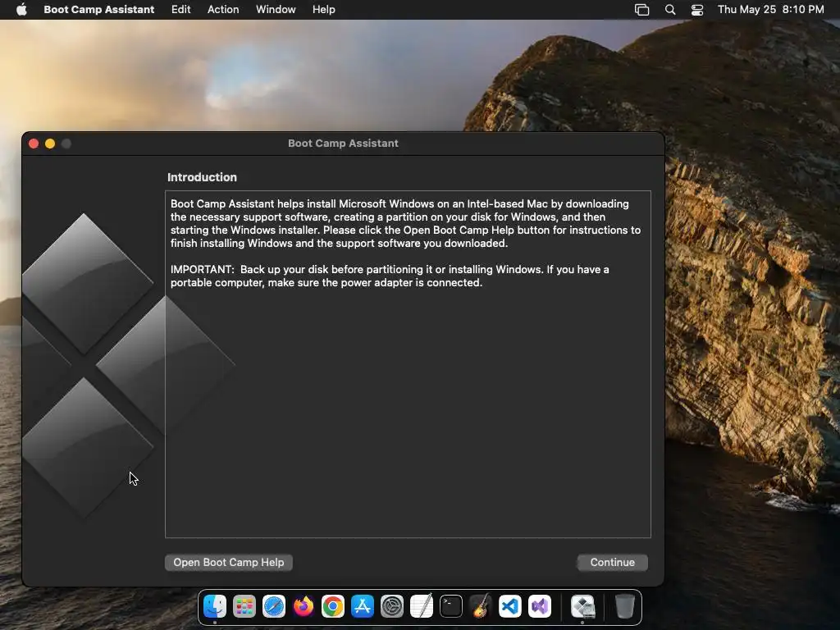The image size is (840, 630).
Task: Open Control Center in the menu bar
Action: 697,9
